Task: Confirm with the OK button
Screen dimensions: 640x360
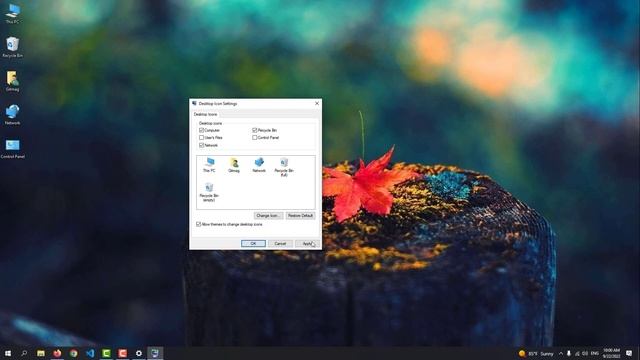Action: tap(253, 244)
